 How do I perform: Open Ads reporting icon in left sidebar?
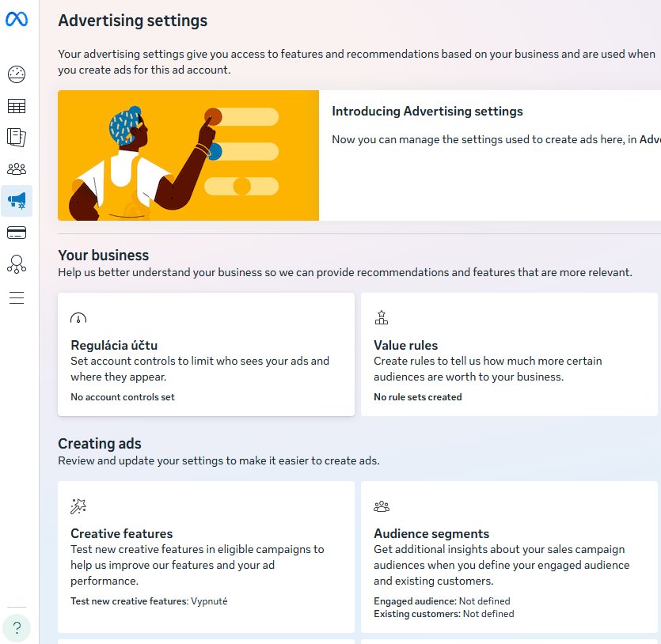point(17,138)
